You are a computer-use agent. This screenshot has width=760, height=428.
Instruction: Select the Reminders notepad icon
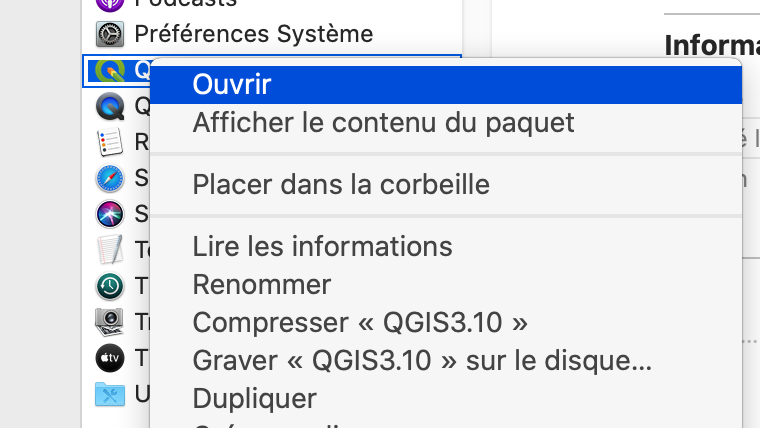(109, 142)
